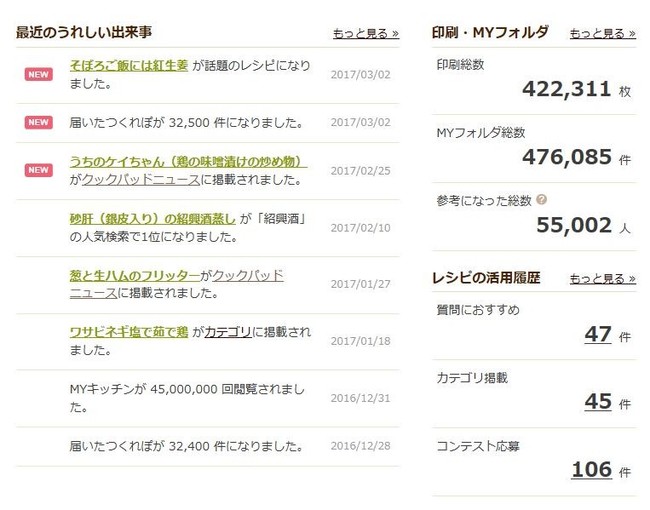Click the NEW badge beside 32,500 件 entry
Image resolution: width=650 pixels, height=510 pixels.
click(x=39, y=122)
